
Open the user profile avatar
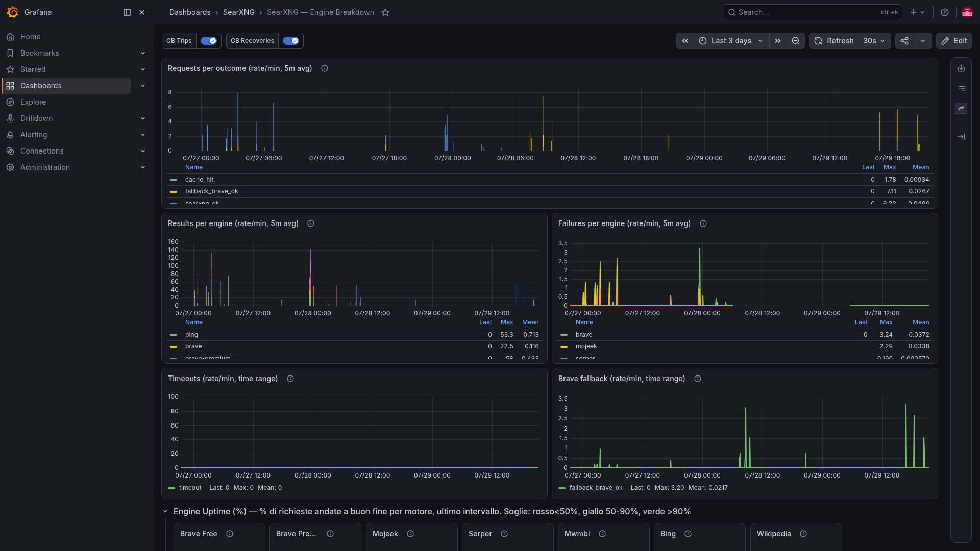coord(967,12)
